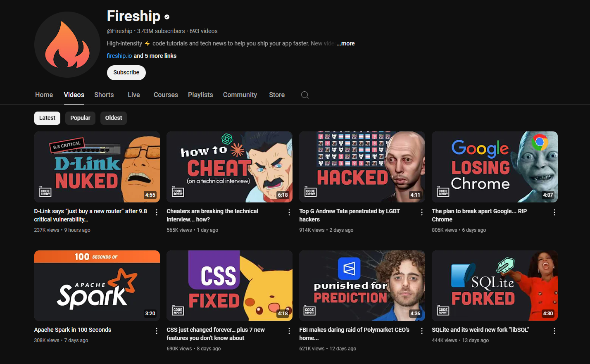Open the fireship.io link
Screen dimensions: 590x364
pyautogui.click(x=119, y=56)
